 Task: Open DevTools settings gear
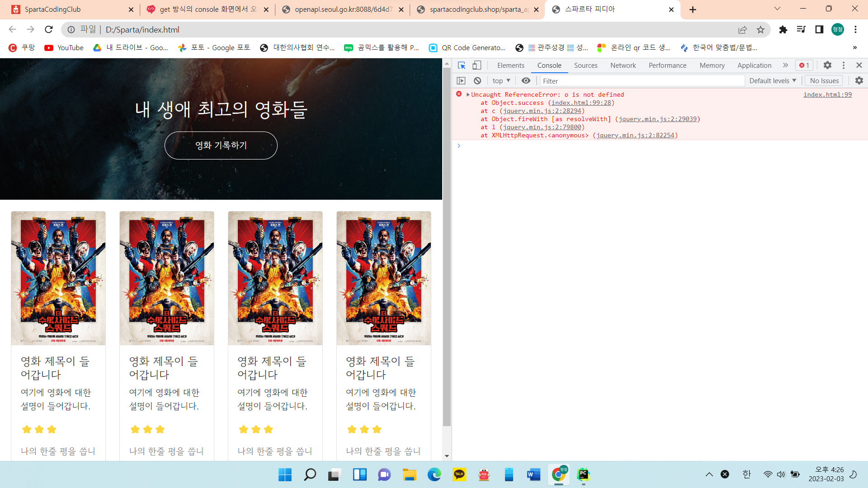(827, 66)
